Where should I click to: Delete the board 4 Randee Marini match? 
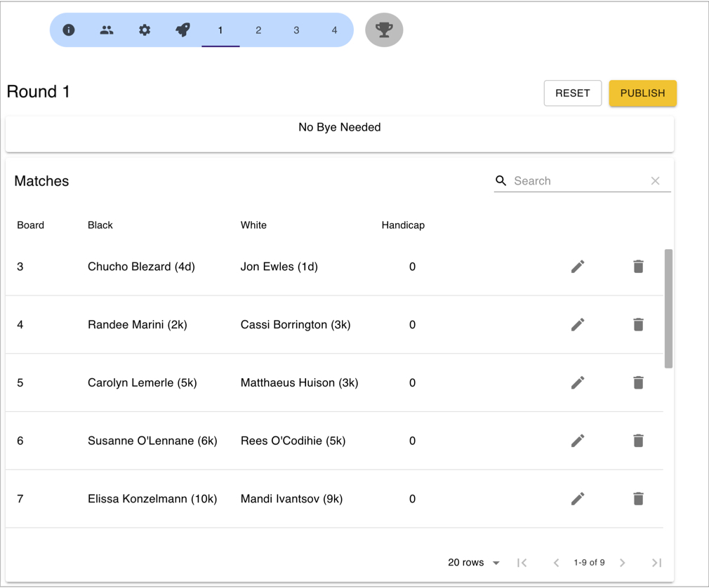click(x=638, y=325)
